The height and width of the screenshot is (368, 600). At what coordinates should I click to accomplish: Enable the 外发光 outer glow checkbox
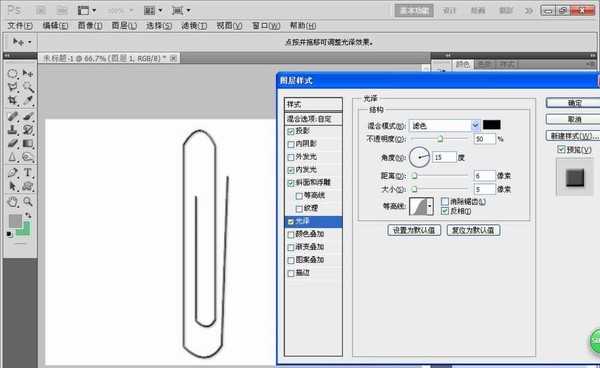pyautogui.click(x=291, y=157)
